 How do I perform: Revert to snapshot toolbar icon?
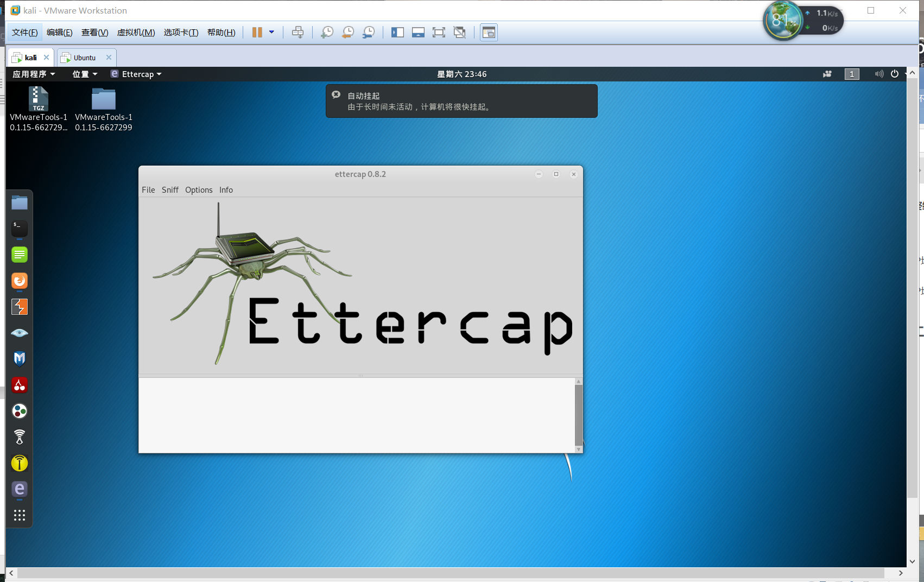(x=347, y=32)
